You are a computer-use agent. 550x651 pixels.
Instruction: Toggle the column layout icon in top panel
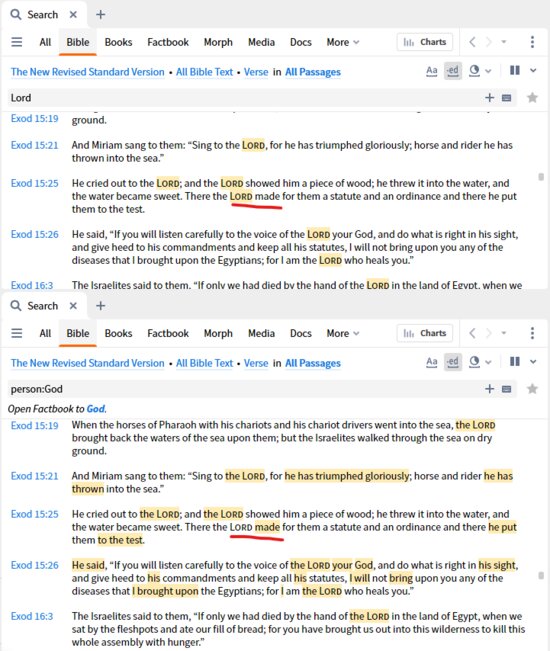515,71
